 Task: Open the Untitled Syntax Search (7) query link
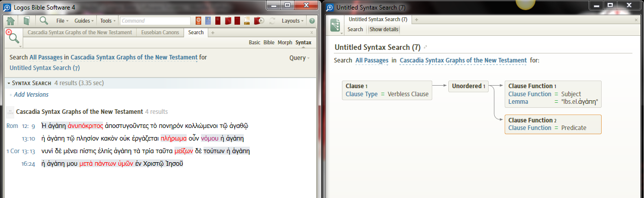(44, 68)
